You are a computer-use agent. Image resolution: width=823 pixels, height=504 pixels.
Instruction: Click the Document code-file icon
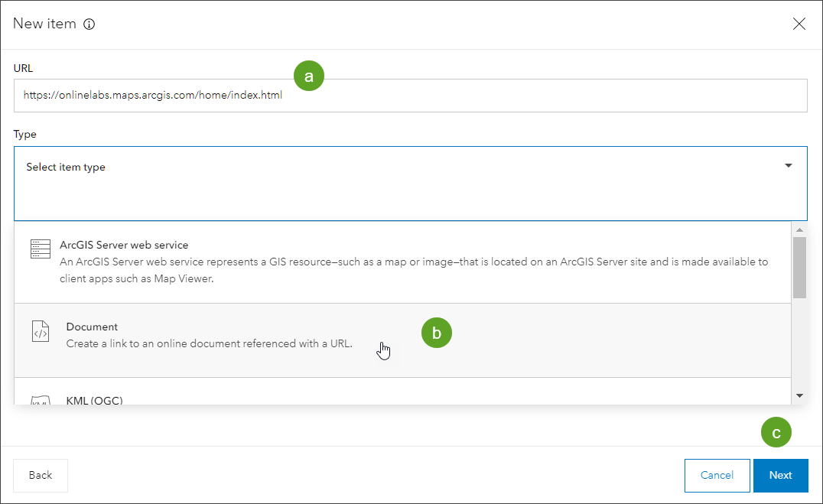(x=40, y=331)
